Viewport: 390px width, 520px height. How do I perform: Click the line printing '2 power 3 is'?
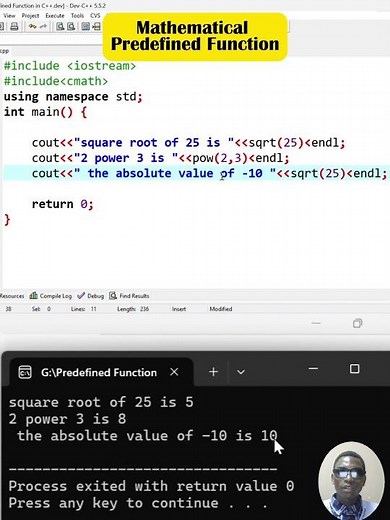coord(161,158)
